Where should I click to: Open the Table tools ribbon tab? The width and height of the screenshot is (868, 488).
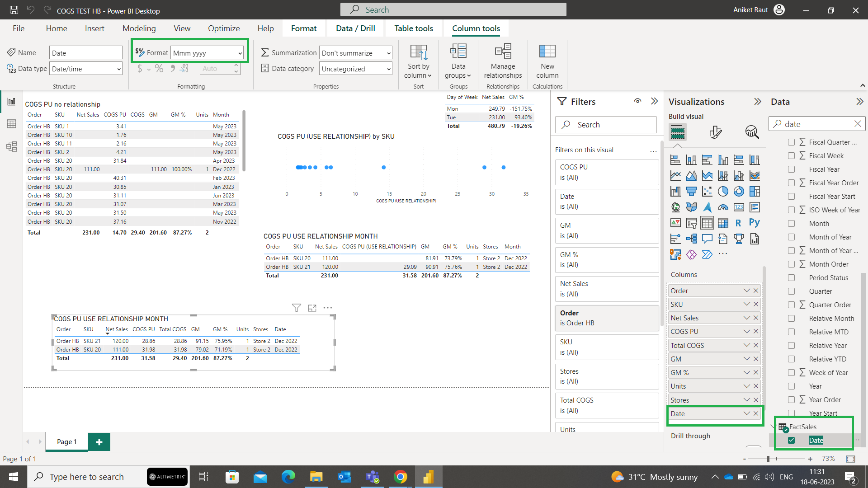[413, 28]
